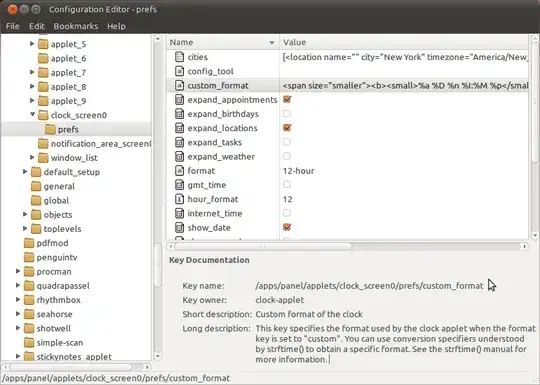Click the notification_area_screen folder icon
The width and height of the screenshot is (540, 385).
pyautogui.click(x=43, y=144)
